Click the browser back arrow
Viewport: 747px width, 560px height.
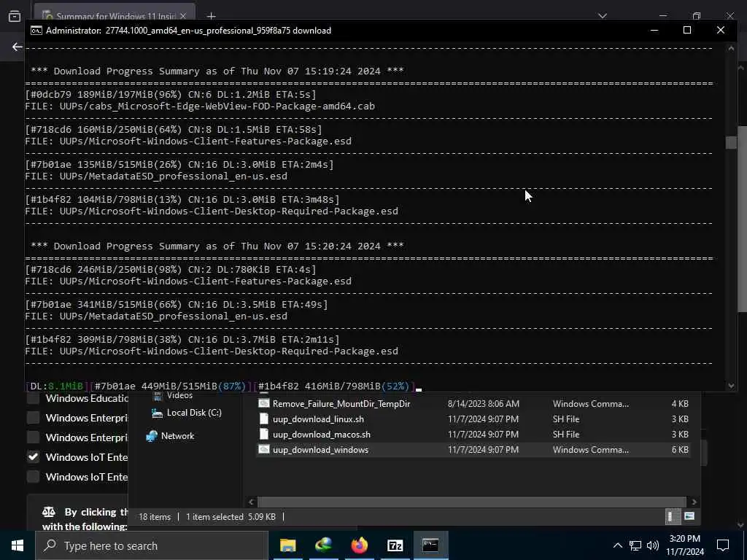click(18, 47)
